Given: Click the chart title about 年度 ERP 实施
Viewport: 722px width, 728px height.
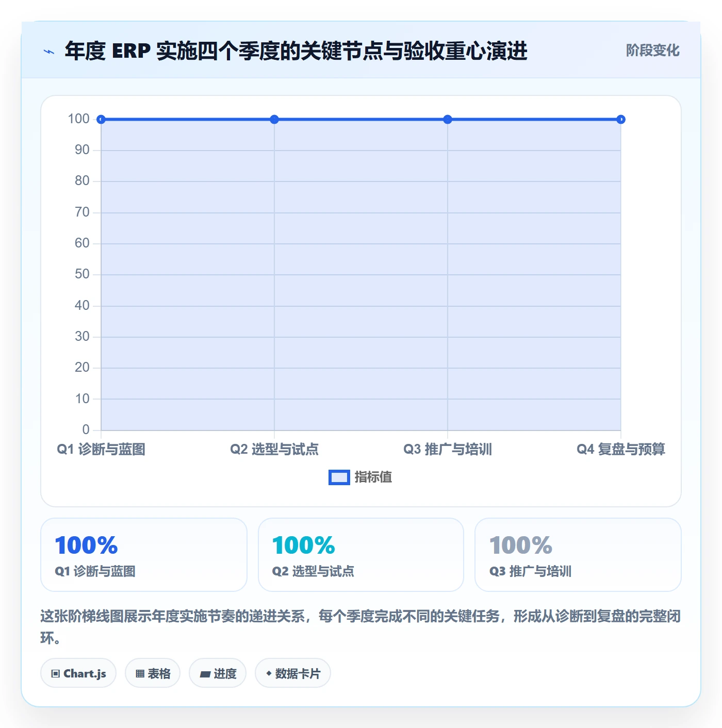Looking at the screenshot, I should click(x=296, y=51).
